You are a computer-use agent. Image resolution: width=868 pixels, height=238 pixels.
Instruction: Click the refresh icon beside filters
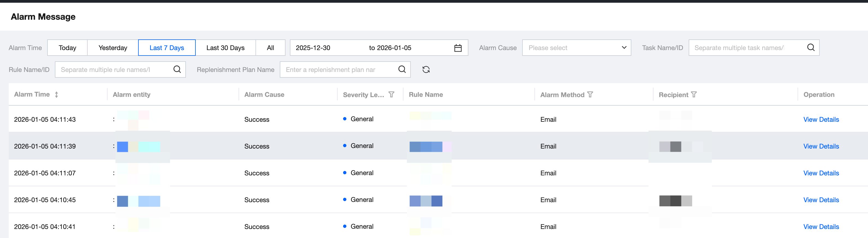pyautogui.click(x=426, y=69)
